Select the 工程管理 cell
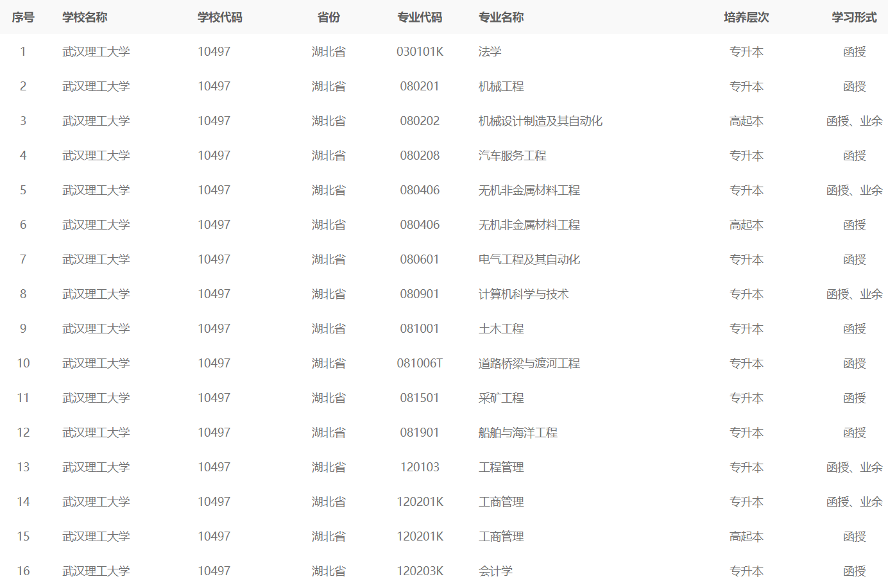 (x=501, y=467)
